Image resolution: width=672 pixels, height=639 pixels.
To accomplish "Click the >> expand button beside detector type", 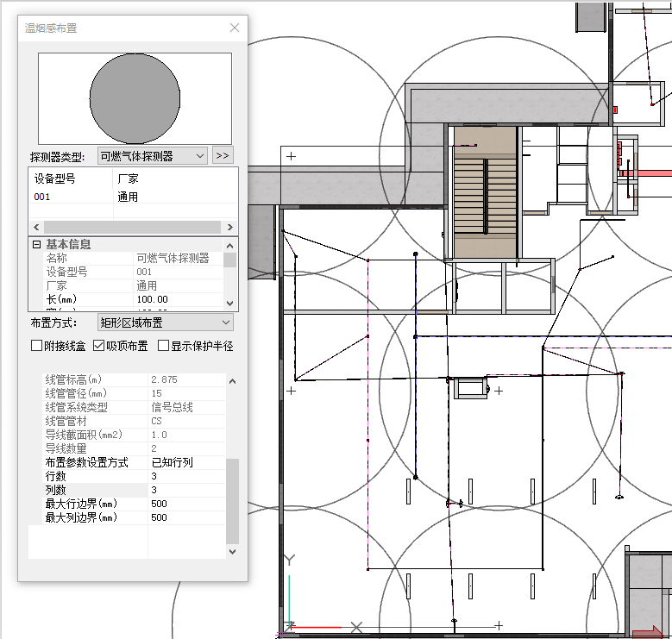I will click(223, 156).
